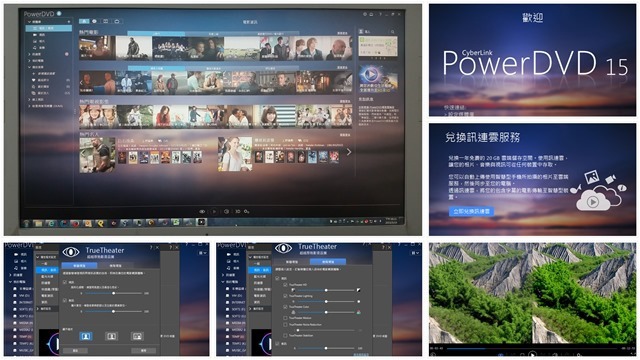
Task: Collapse settings category tree in left TrueTheater photo
Action: click(x=38, y=257)
